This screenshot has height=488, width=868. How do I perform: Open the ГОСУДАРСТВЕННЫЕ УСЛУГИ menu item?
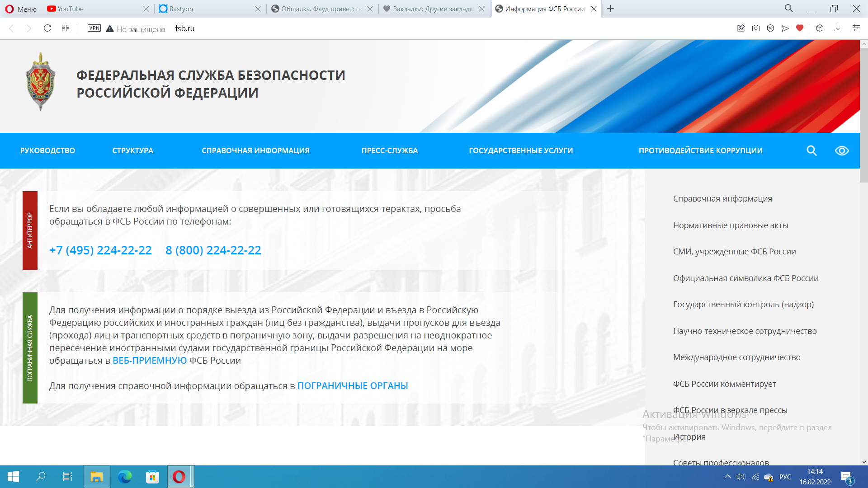coord(521,150)
